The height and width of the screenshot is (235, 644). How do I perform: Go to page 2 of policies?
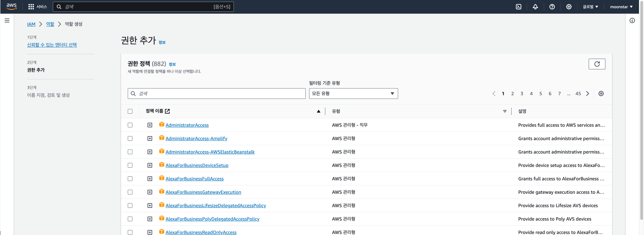coord(513,94)
